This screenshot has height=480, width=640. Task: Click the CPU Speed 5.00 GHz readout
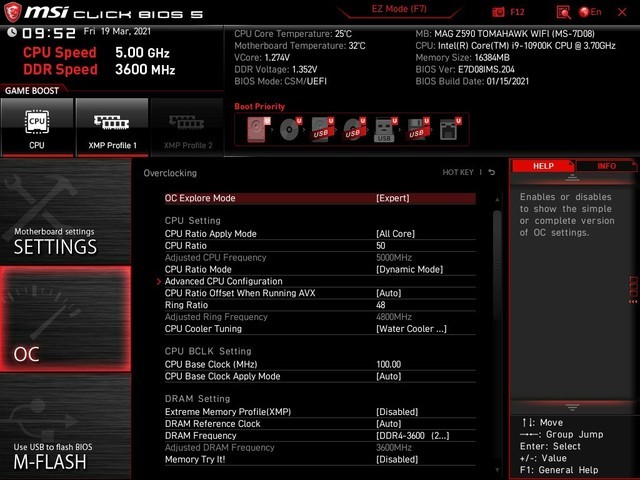tap(142, 53)
